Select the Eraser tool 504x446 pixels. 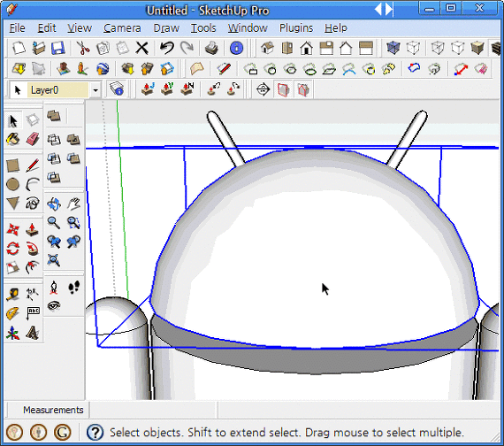[32, 140]
